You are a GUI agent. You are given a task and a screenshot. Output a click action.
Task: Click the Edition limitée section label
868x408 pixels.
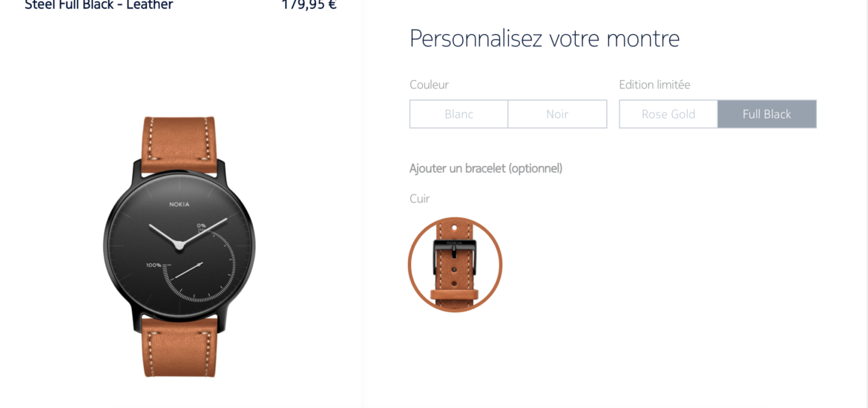coord(654,85)
